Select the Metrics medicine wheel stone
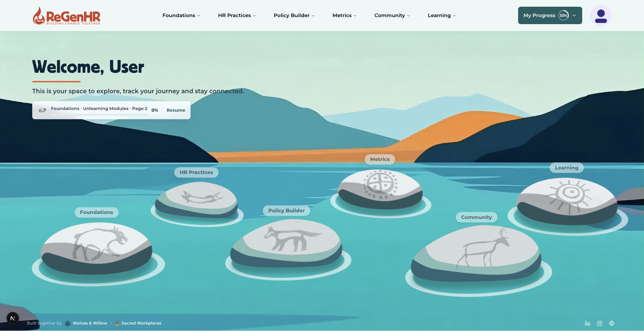This screenshot has height=331, width=644. tap(380, 189)
